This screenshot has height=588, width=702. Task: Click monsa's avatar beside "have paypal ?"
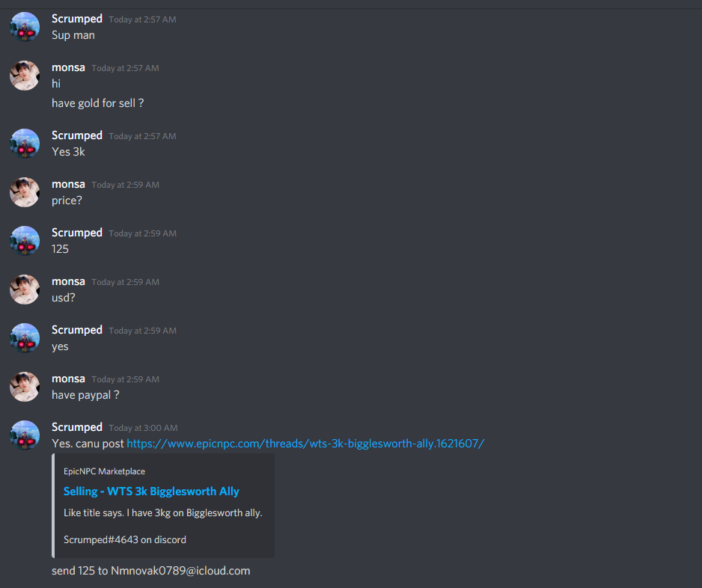pos(25,387)
